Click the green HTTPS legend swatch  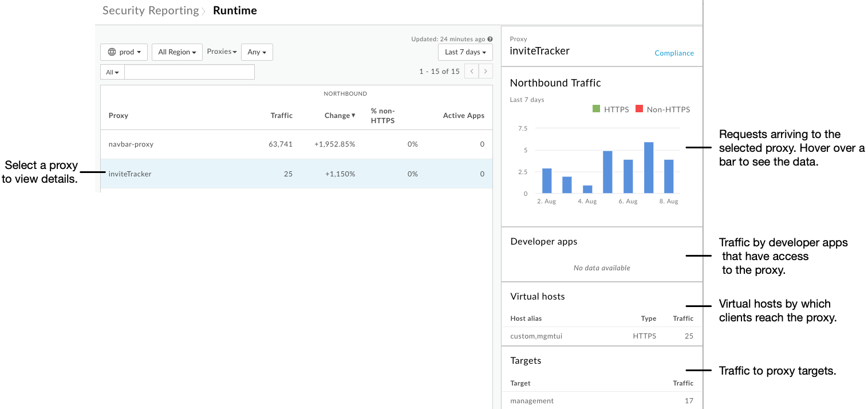point(597,109)
